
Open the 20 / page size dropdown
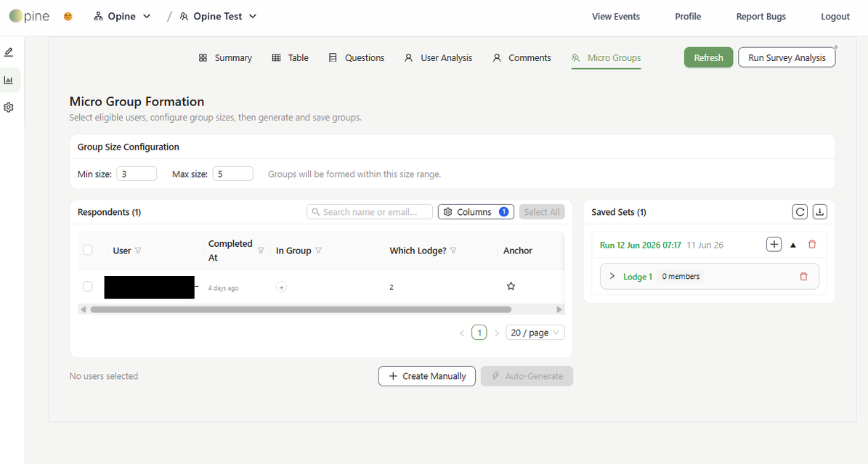click(x=535, y=333)
